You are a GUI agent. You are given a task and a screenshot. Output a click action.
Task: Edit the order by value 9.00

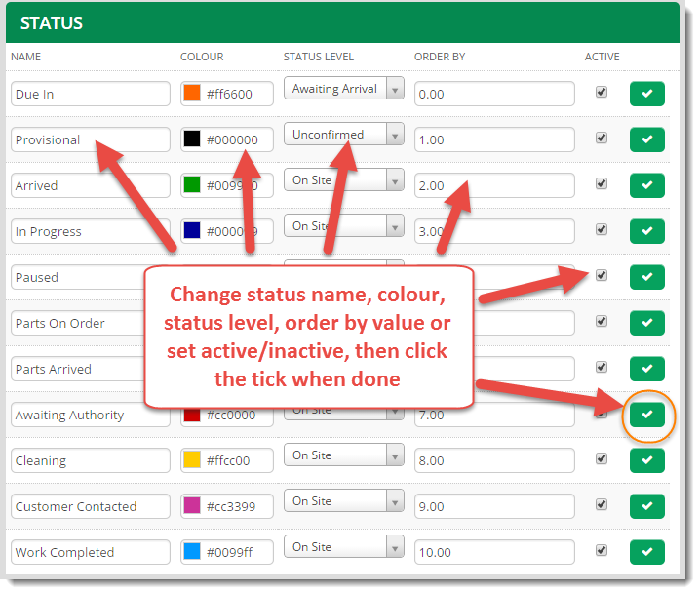click(494, 506)
